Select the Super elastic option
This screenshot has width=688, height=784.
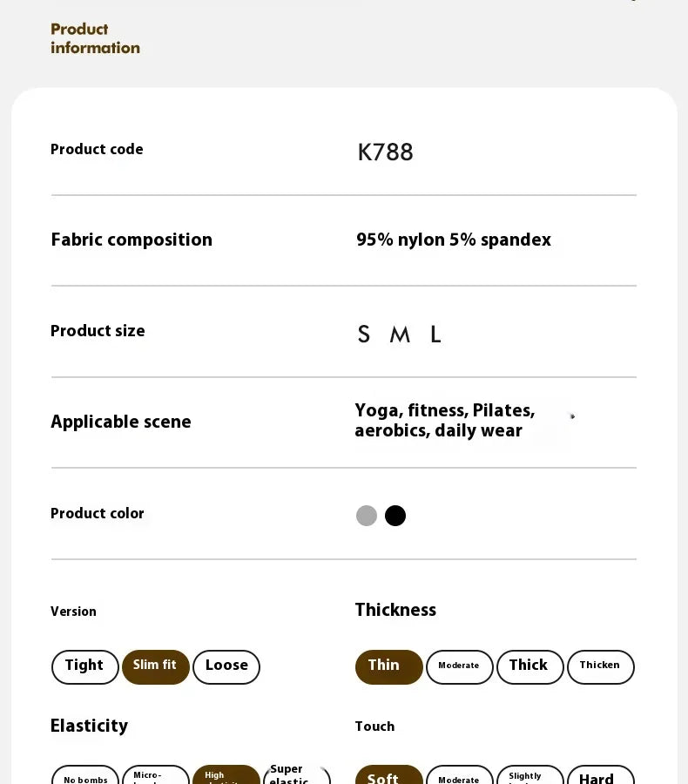click(x=297, y=774)
